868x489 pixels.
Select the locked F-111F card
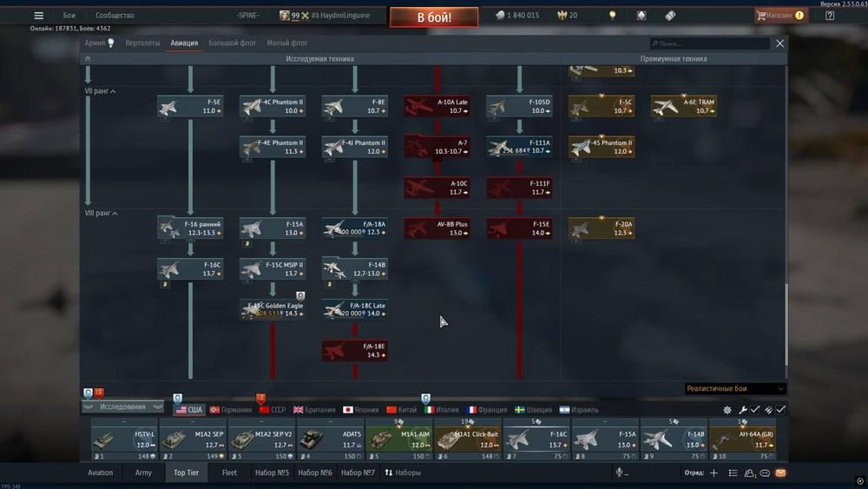tap(519, 188)
